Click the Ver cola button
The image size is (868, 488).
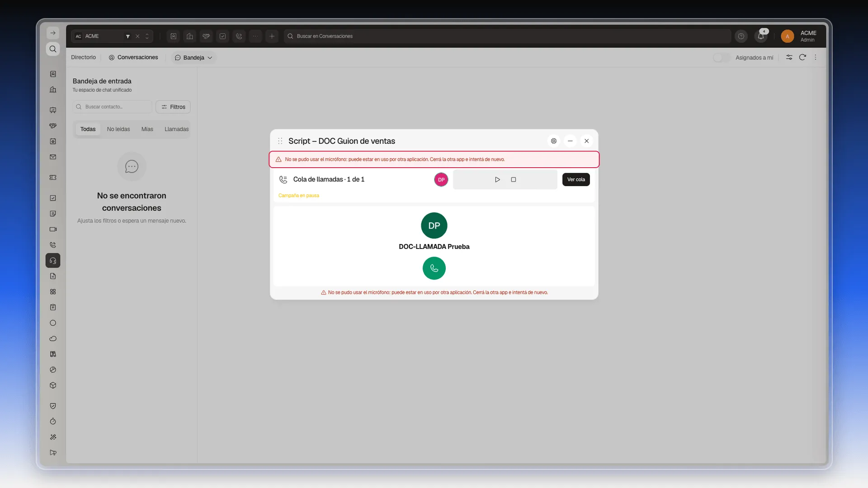coord(576,179)
